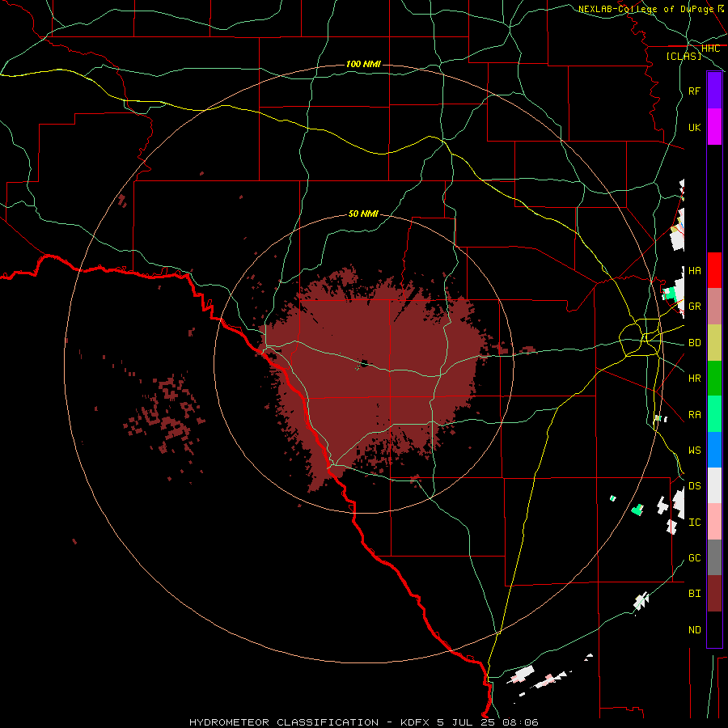Click the Hydrometeor Classification KDFX caption

click(x=363, y=722)
